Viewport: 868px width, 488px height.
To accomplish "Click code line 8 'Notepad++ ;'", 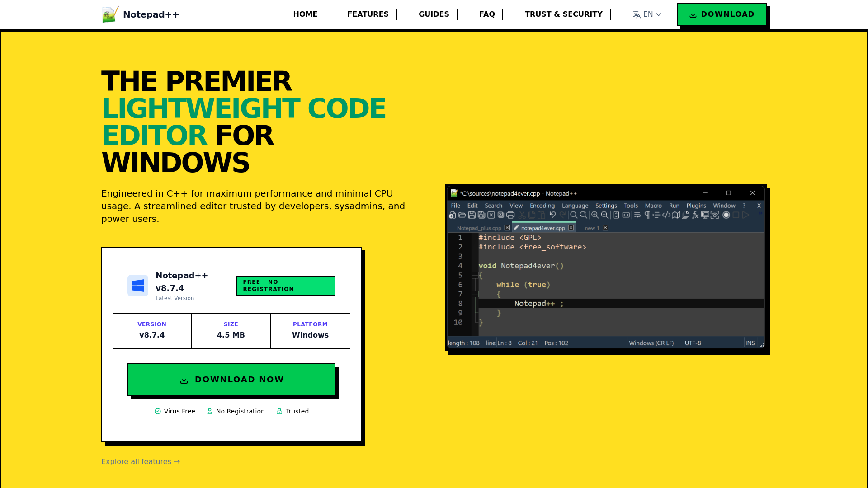I will [x=539, y=304].
